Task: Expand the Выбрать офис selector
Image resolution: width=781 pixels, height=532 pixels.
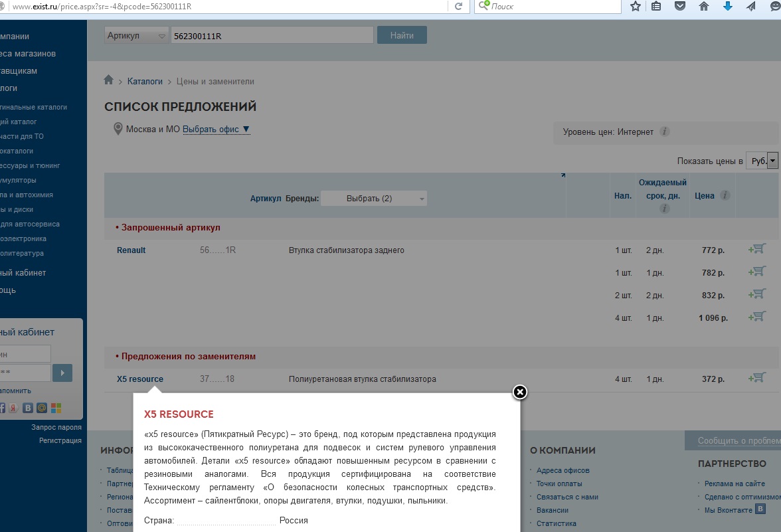Action: coord(216,130)
